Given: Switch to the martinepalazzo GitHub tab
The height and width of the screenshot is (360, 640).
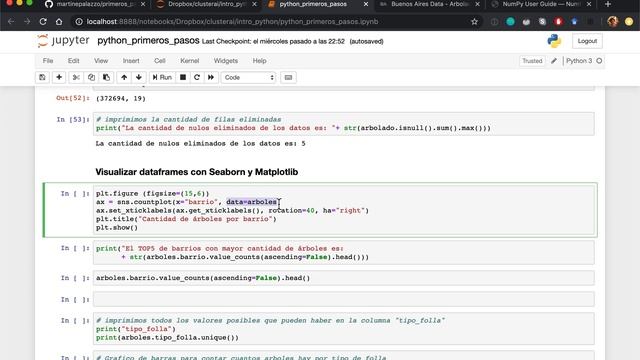Looking at the screenshot, I should click(x=95, y=4).
